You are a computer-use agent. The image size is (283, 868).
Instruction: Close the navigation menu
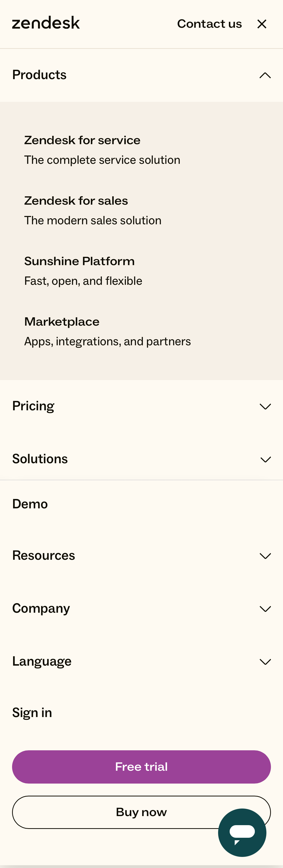click(x=262, y=24)
